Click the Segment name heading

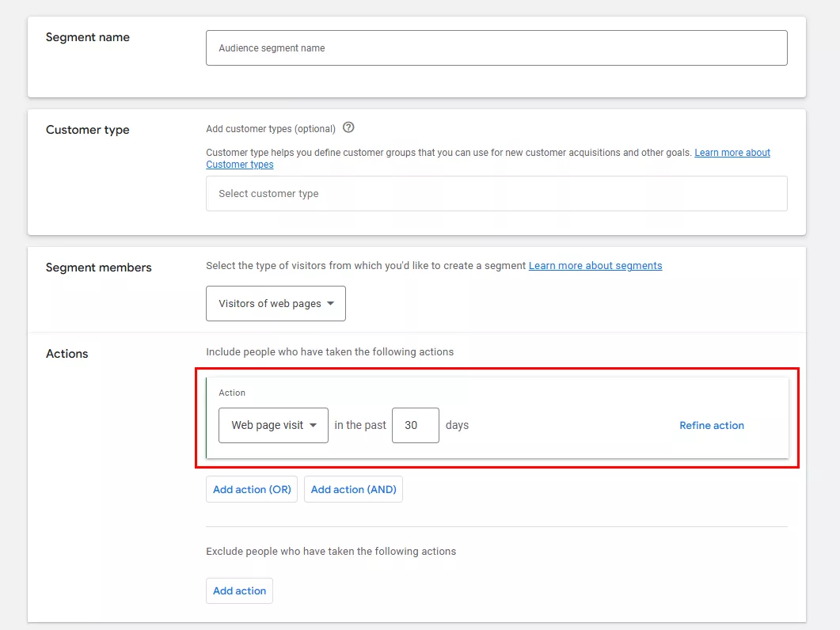(x=88, y=37)
